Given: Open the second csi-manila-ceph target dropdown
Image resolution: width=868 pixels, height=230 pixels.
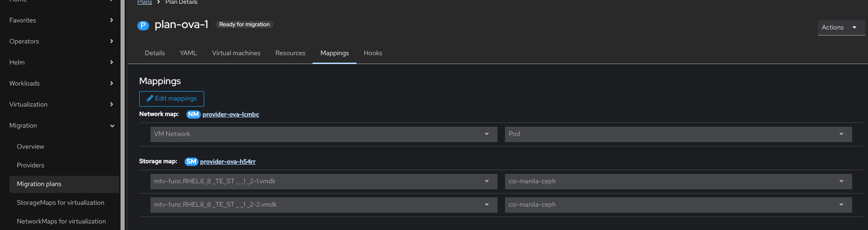Looking at the screenshot, I should pos(678,205).
